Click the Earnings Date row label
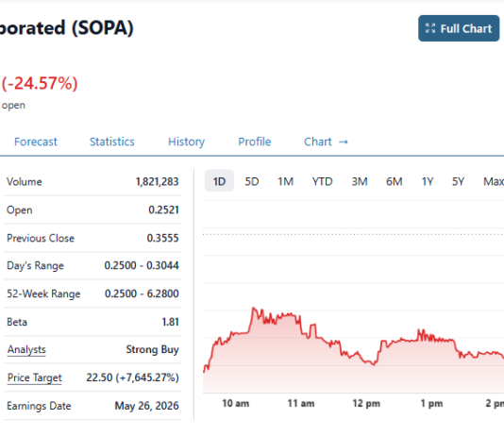Screen dimensions: 504x436 click(x=39, y=406)
